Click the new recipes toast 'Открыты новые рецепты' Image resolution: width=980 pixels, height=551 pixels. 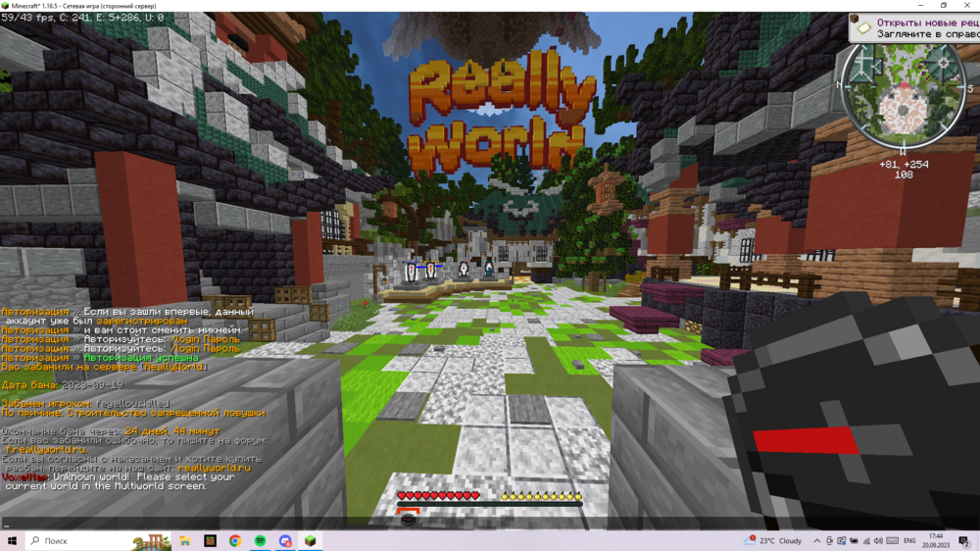[x=915, y=28]
